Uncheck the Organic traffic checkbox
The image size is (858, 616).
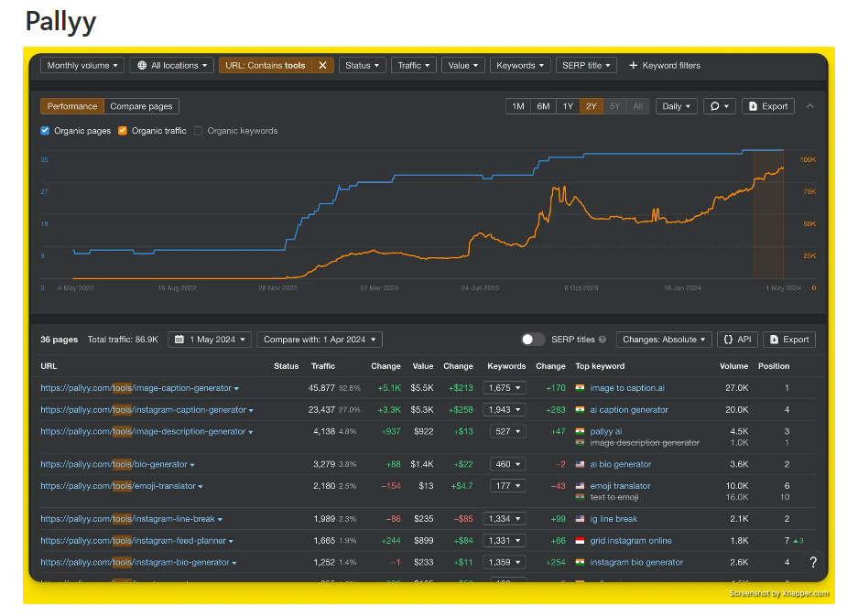click(x=123, y=131)
